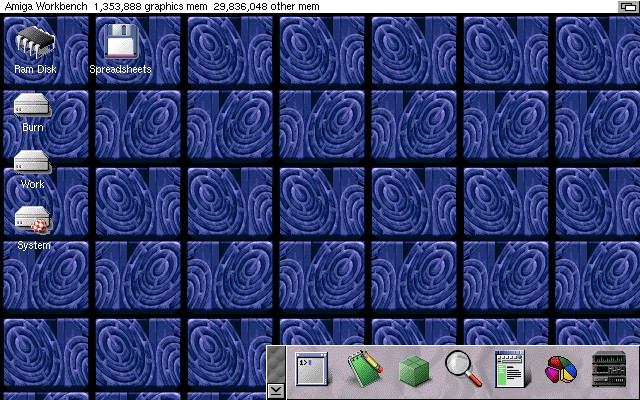The width and height of the screenshot is (640, 400).
Task: Open the green notepad editor in dock
Action: tap(364, 369)
